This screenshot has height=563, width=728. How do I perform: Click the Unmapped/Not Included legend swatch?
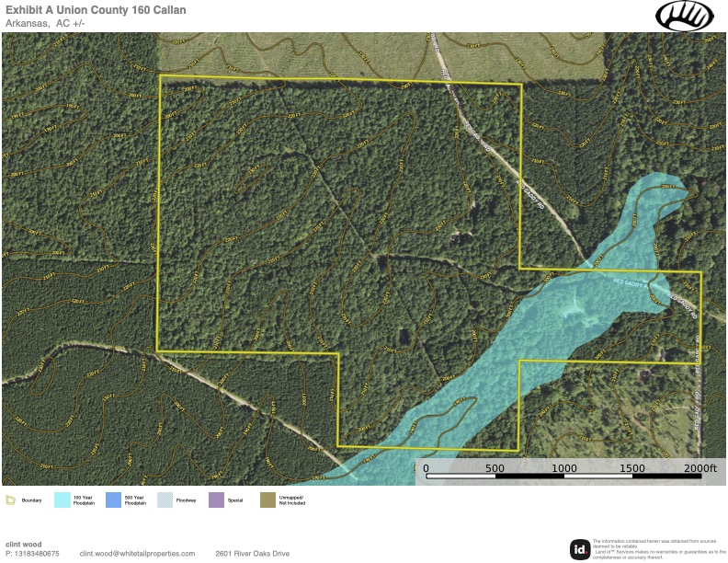tap(268, 500)
